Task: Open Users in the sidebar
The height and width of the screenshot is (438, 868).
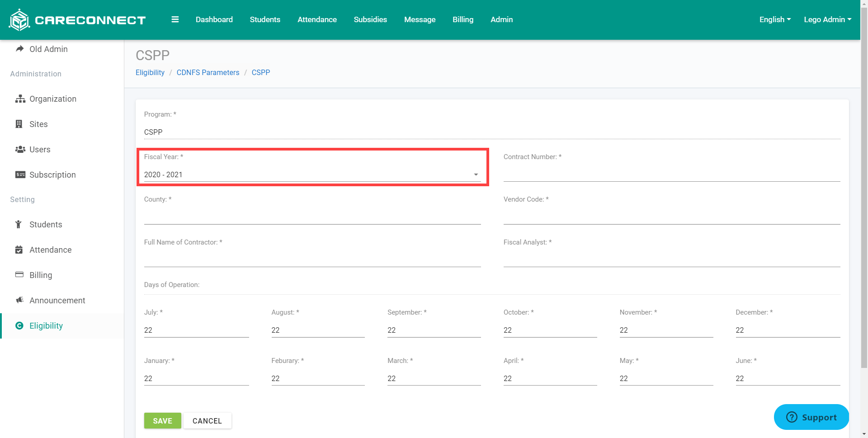Action: point(40,149)
